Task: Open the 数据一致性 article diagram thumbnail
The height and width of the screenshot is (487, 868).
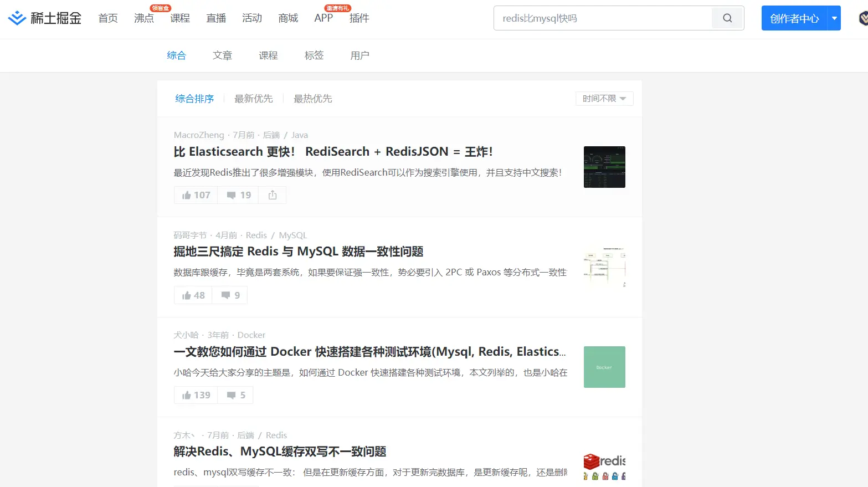Action: click(x=604, y=267)
